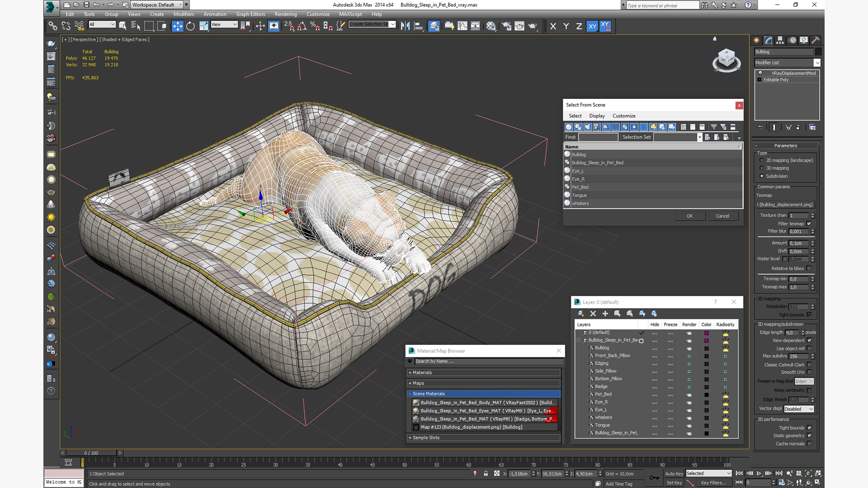868x488 pixels.
Task: Open the Display menu in Select From Scene
Action: pyautogui.click(x=597, y=116)
